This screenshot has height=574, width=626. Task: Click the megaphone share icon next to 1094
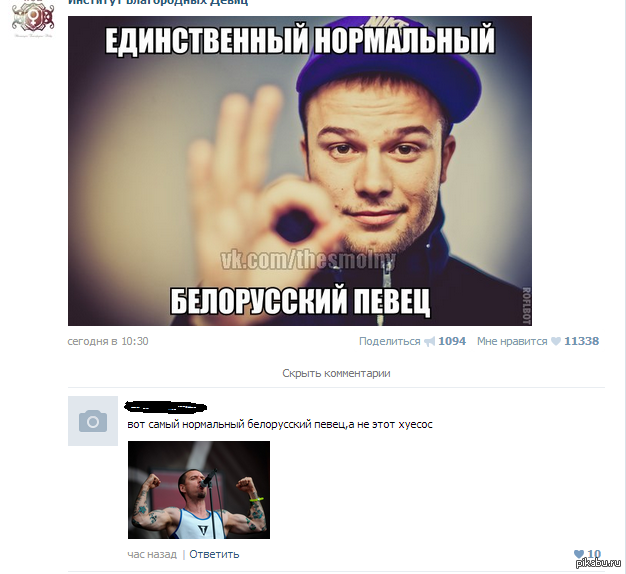point(429,342)
